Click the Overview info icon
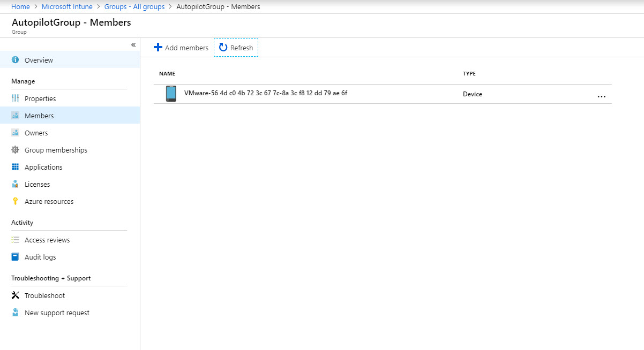This screenshot has height=350, width=644. pos(15,60)
